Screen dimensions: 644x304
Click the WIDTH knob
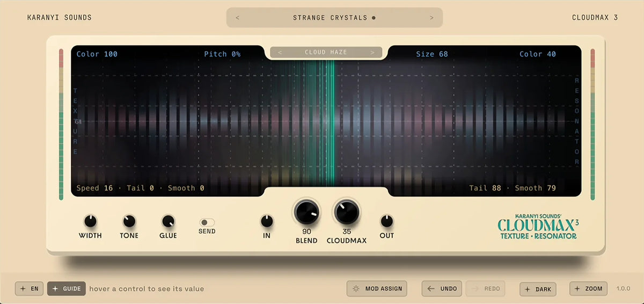[90, 221]
